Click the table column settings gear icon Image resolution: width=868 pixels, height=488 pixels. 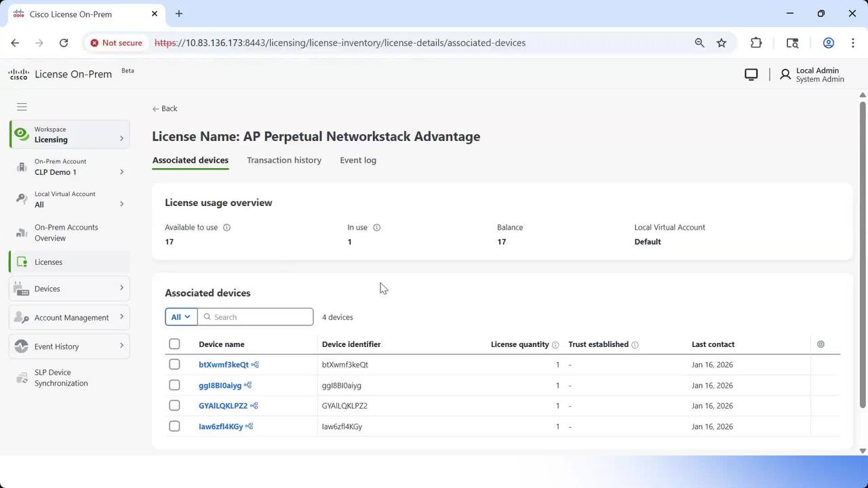[821, 344]
